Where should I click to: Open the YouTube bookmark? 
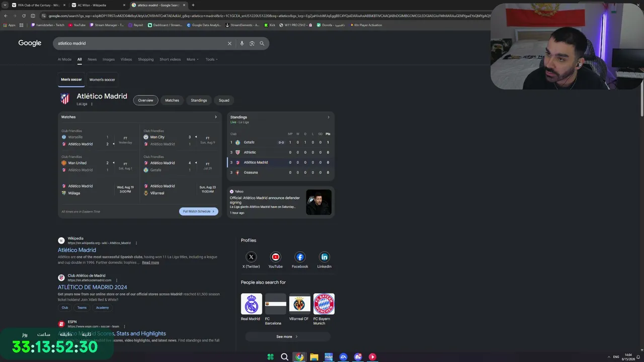tap(76, 25)
